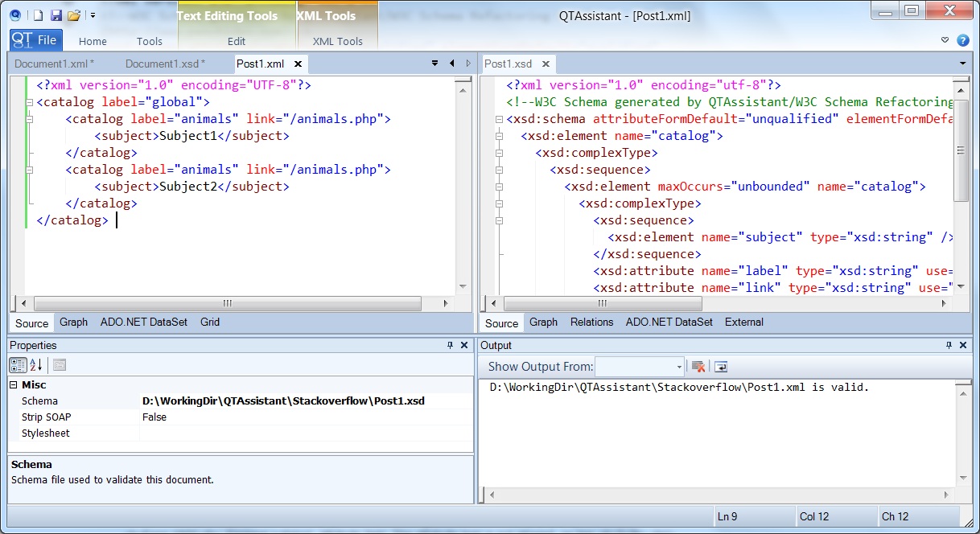Collapse the maxOccurs="unbounded" xsd:element node

tap(499, 187)
